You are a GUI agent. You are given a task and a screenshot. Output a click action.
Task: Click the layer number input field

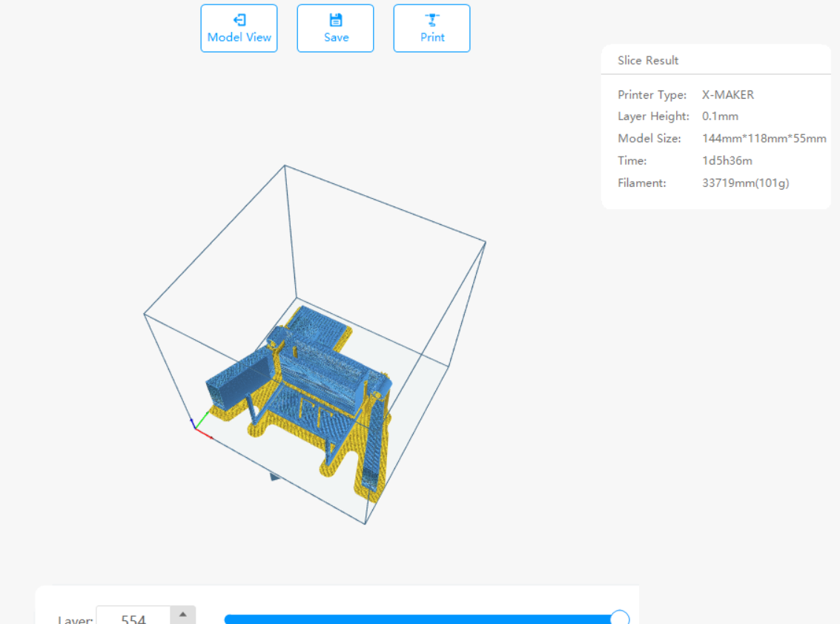point(133,616)
